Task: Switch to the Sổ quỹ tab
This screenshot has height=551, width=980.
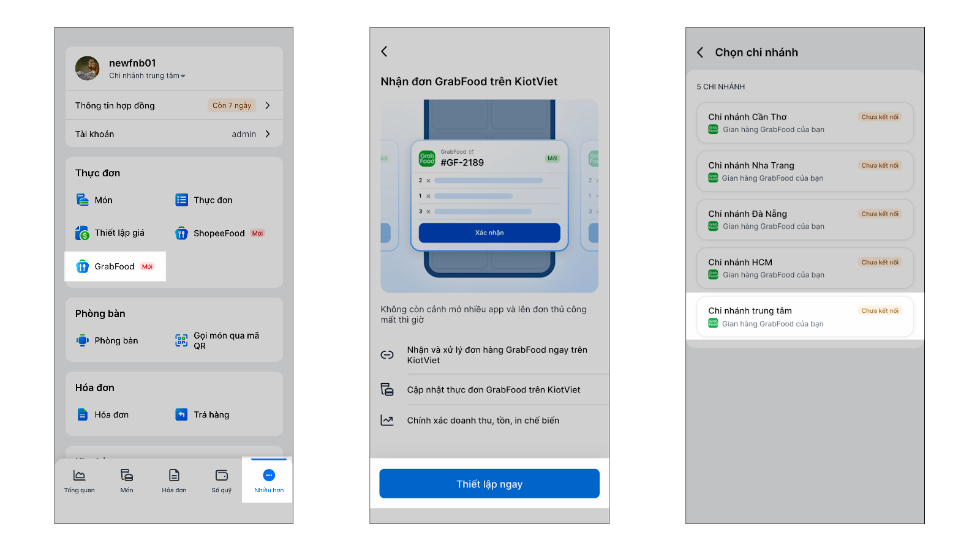Action: point(222,481)
